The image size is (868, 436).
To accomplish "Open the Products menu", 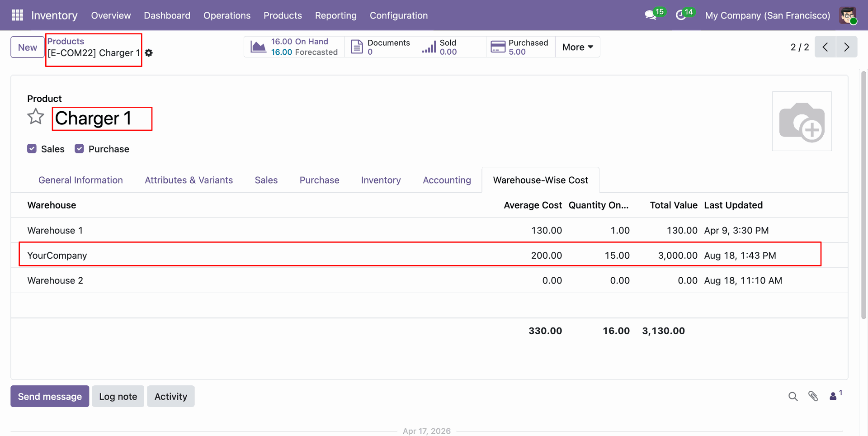I will (x=283, y=15).
